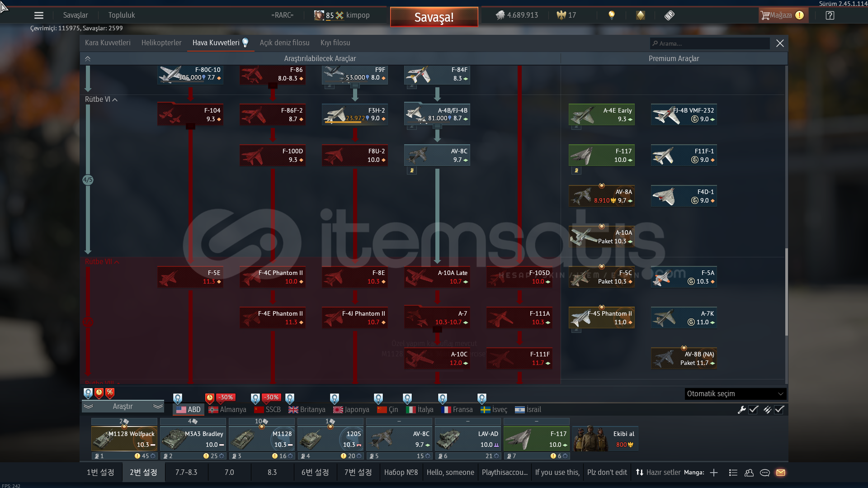Viewport: 868px width, 488px height.
Task: Open the contacts people icon
Action: coord(749,473)
